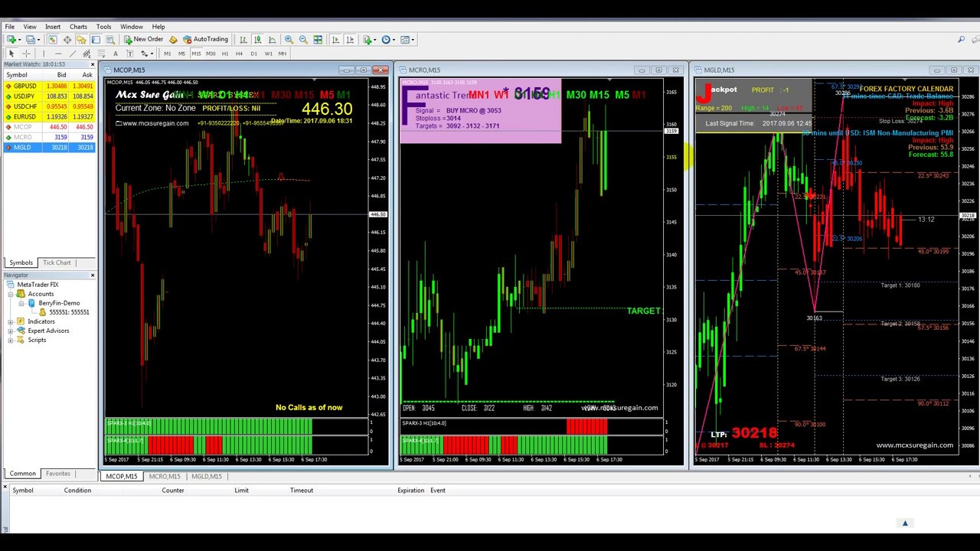The image size is (980, 551).
Task: Switch to the Tick Chart tab
Action: coord(57,262)
